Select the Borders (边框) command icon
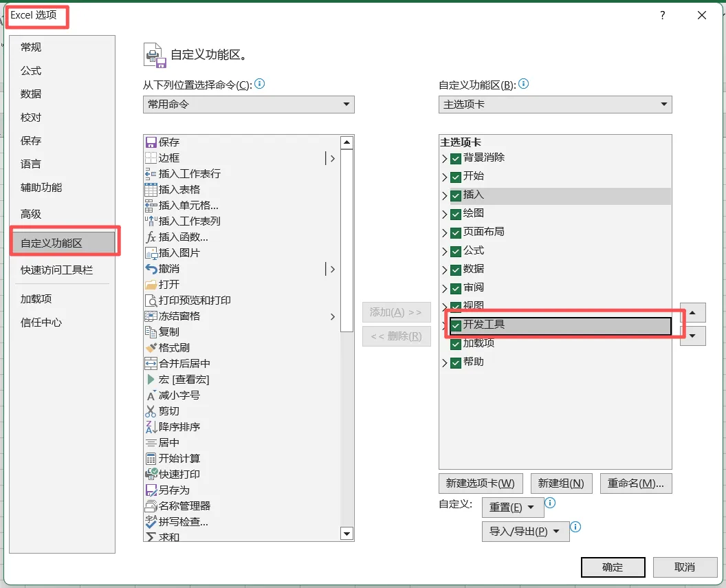 click(151, 158)
